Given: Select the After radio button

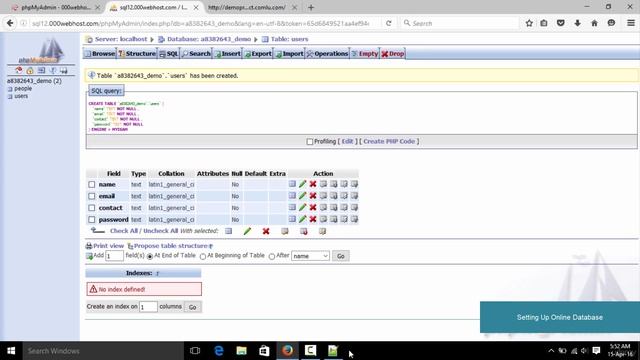Looking at the screenshot, I should tap(272, 256).
